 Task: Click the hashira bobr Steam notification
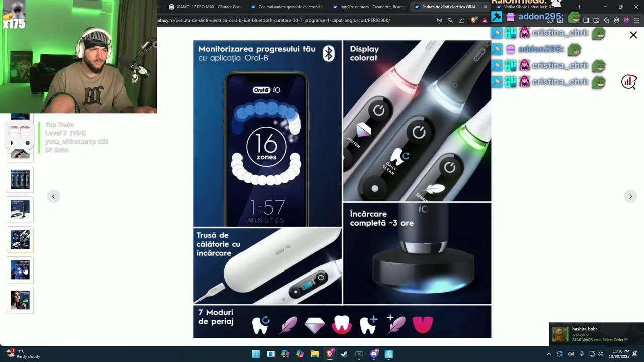point(596,334)
